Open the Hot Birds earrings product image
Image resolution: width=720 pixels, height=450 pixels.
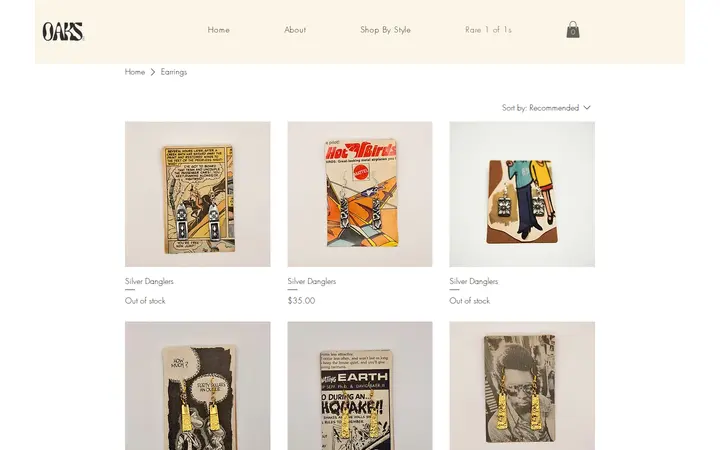pyautogui.click(x=360, y=194)
